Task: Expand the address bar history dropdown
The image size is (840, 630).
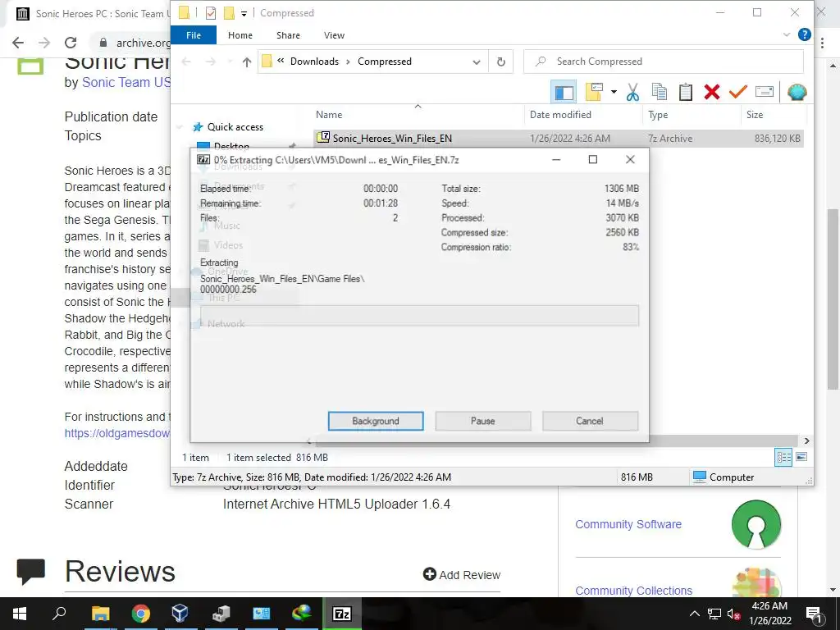Action: coord(477,62)
